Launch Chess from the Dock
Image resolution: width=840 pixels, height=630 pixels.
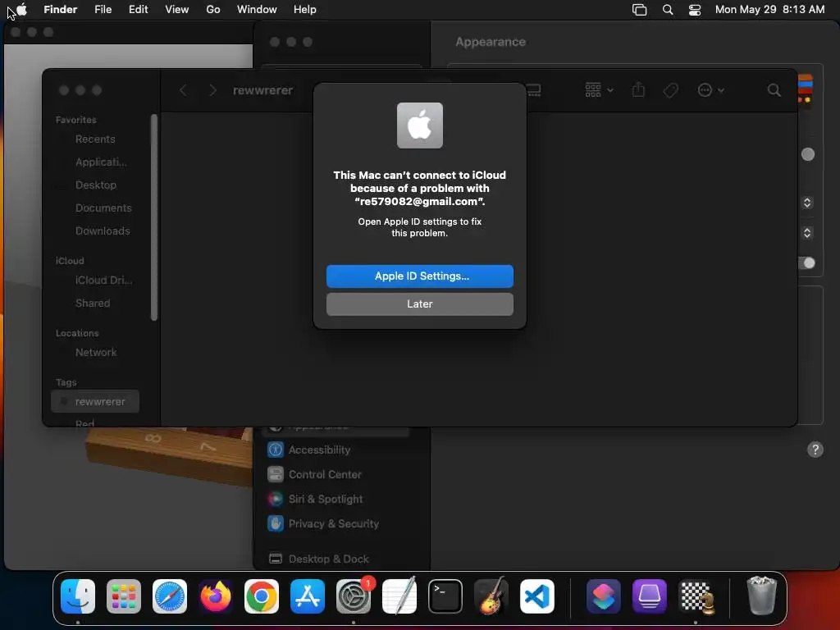pos(696,596)
